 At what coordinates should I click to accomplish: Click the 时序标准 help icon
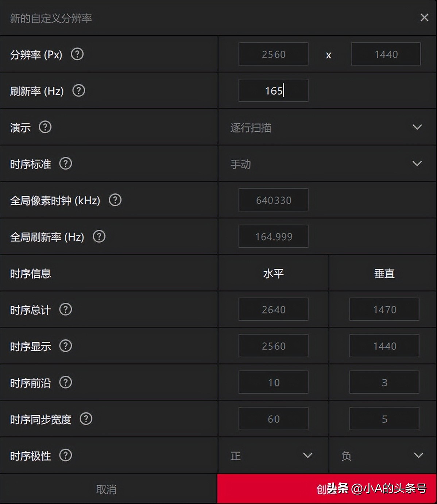(x=66, y=164)
